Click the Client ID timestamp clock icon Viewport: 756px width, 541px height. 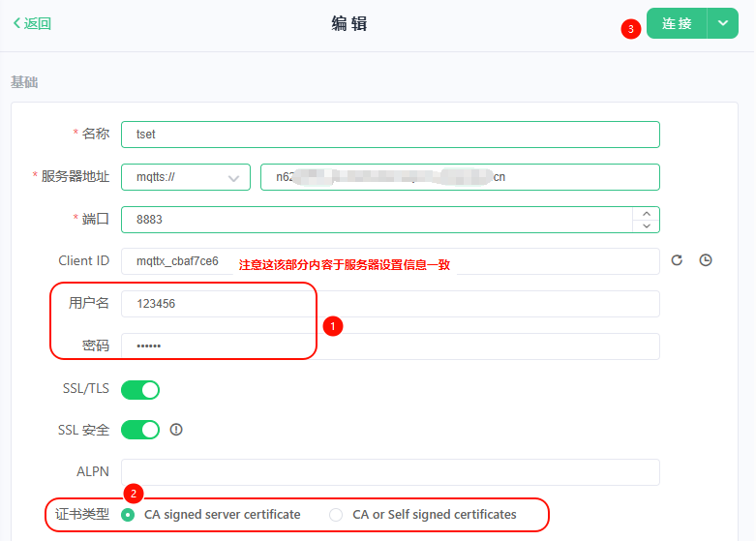pos(706,260)
